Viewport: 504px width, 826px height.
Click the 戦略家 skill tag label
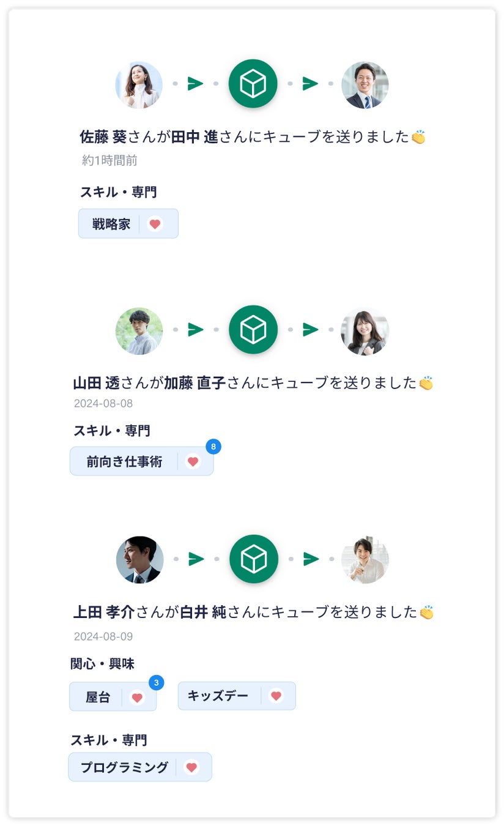tap(111, 224)
